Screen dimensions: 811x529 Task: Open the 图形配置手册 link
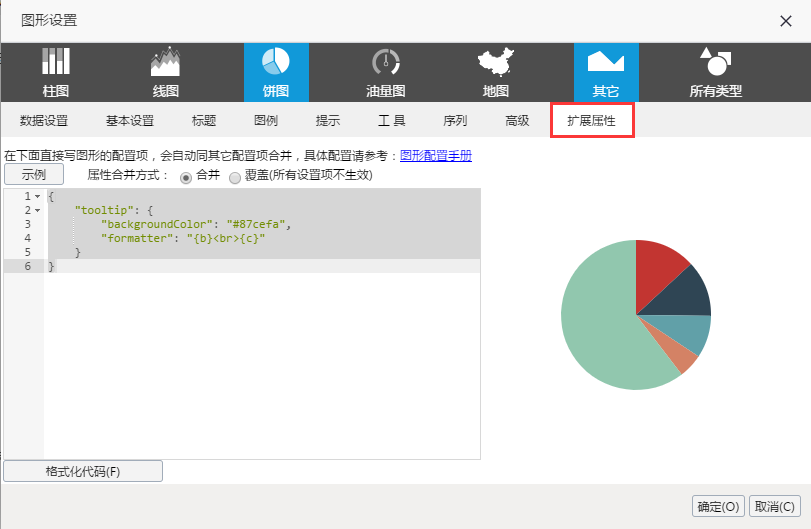pyautogui.click(x=435, y=156)
